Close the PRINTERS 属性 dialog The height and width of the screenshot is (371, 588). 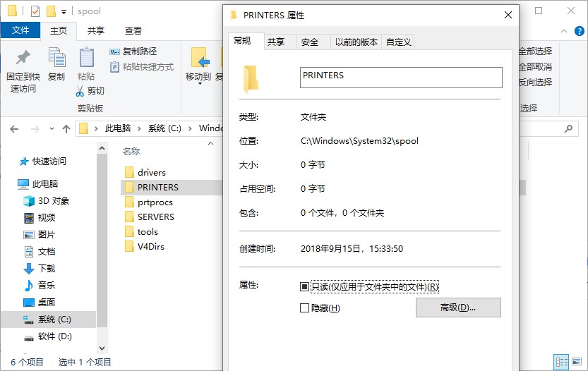[508, 15]
